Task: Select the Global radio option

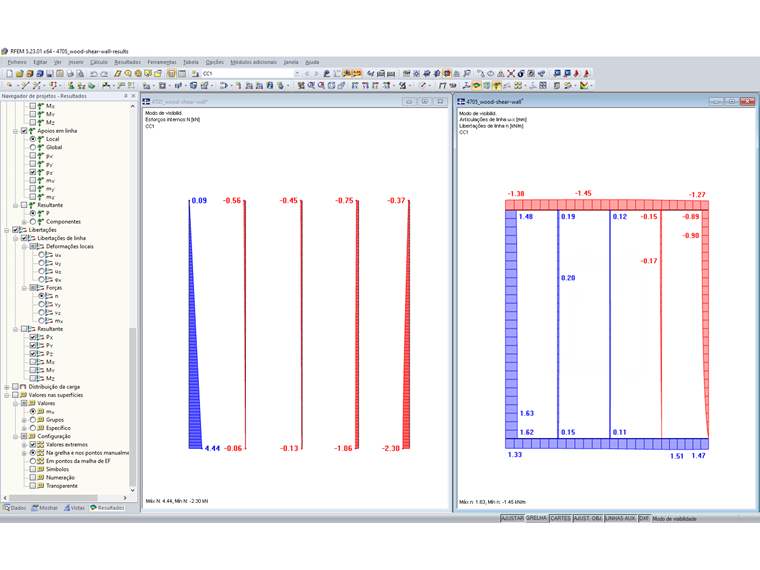Action: click(x=33, y=147)
